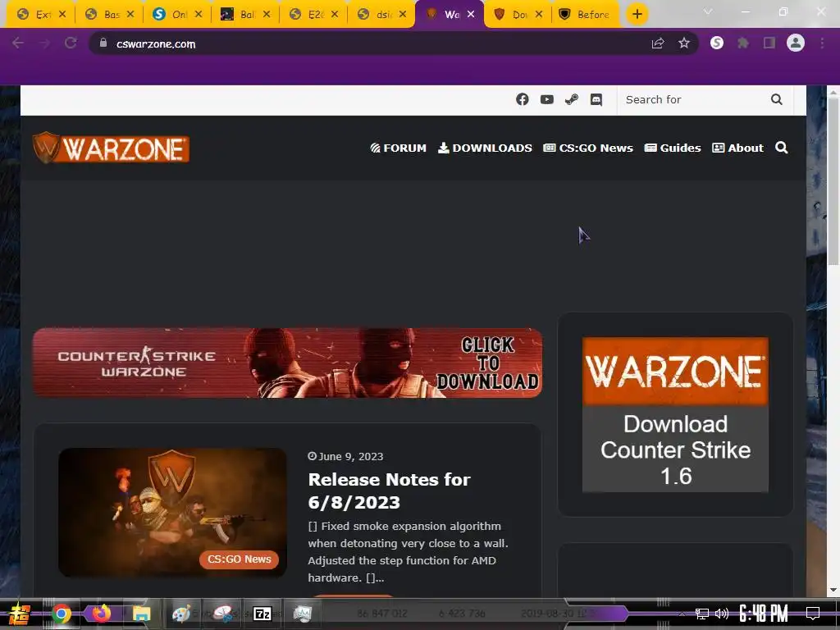Switch to the Onl tab
840x630 pixels.
pos(177,15)
